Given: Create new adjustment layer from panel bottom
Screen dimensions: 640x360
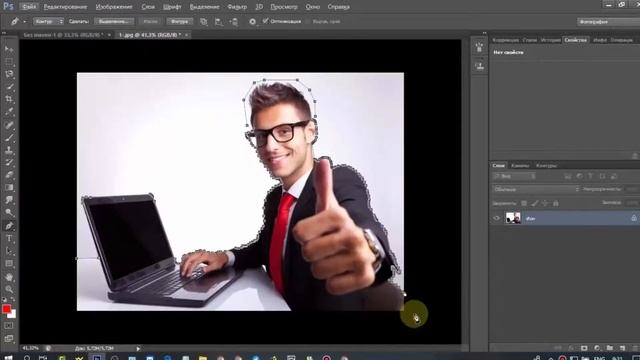Looking at the screenshot, I should (x=597, y=348).
